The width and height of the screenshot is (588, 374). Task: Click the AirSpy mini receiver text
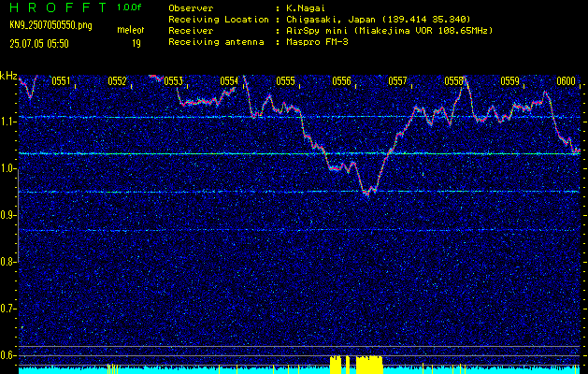click(x=389, y=30)
